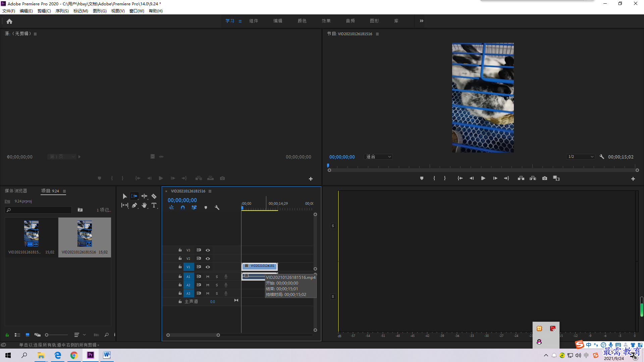
Task: Toggle Linked Selection in timeline
Action: [194, 207]
